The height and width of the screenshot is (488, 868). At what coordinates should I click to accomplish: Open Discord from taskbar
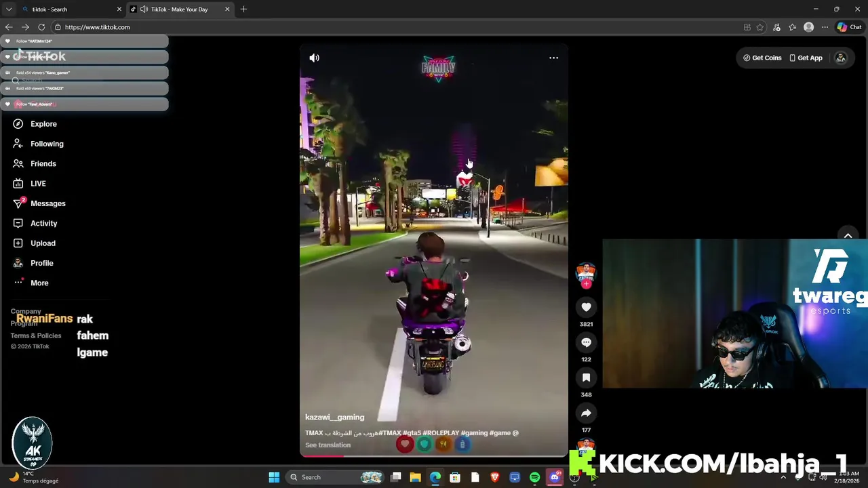point(555,477)
